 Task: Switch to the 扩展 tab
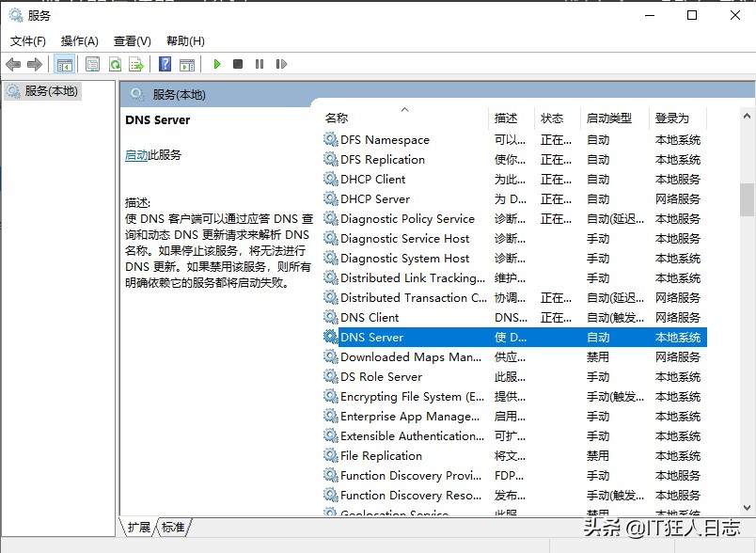(141, 528)
